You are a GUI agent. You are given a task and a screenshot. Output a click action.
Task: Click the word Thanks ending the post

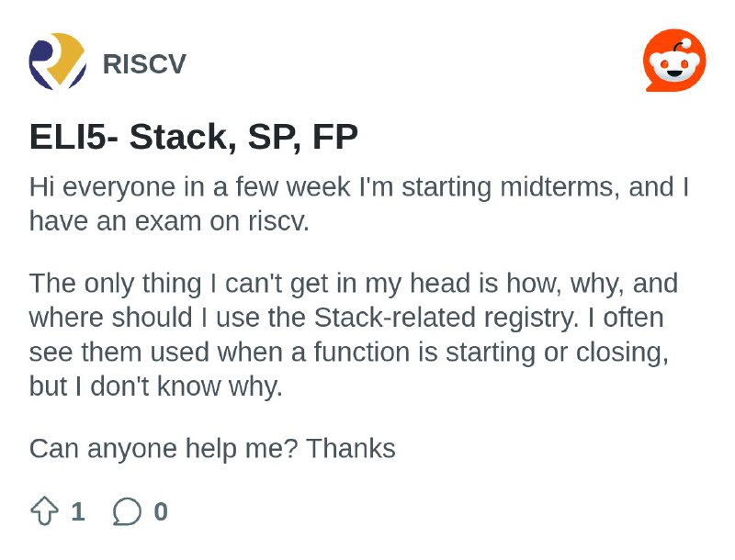pos(351,449)
